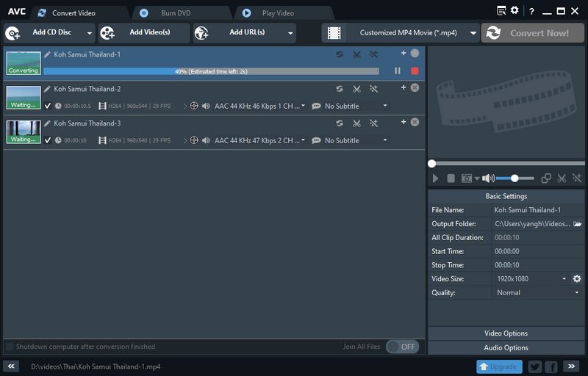Click the Upgrade button
The height and width of the screenshot is (376, 588).
[499, 366]
